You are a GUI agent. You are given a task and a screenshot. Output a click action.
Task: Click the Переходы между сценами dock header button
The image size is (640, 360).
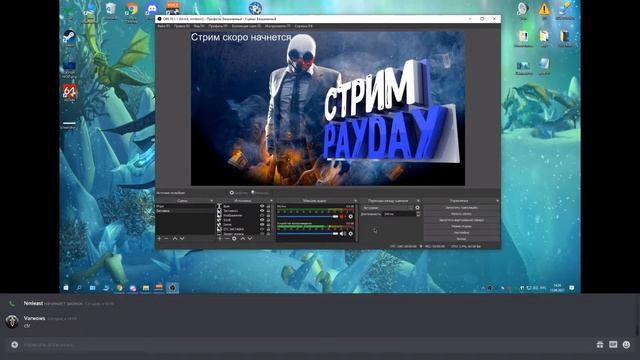click(x=418, y=201)
